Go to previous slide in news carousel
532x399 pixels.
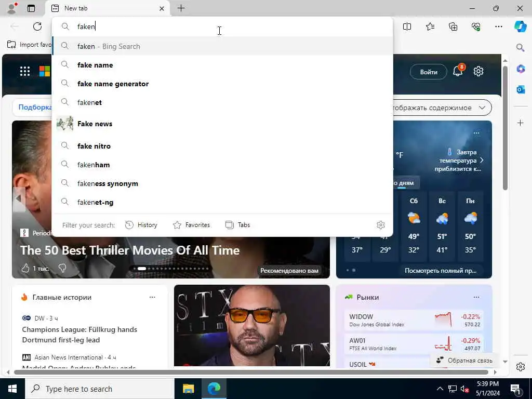coord(19,199)
